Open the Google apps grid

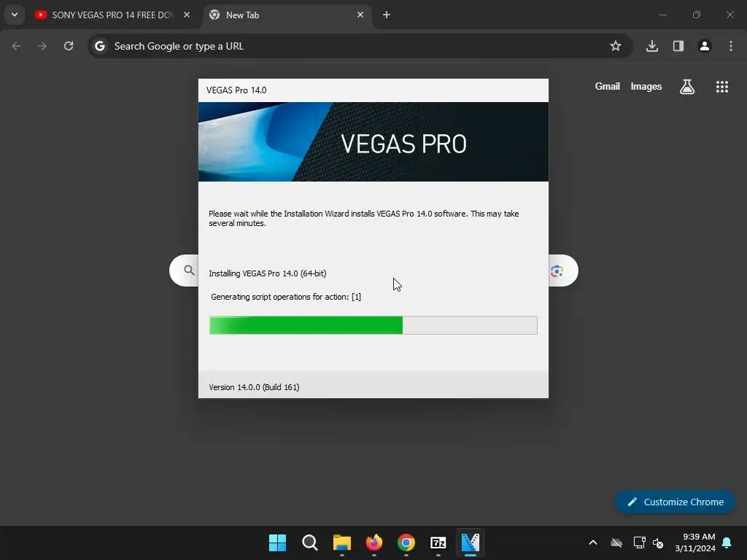[x=722, y=87]
